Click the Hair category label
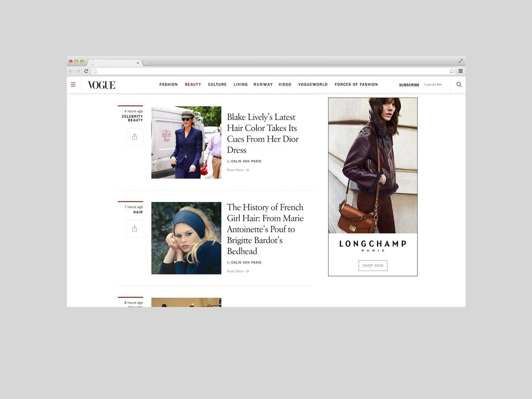 click(138, 212)
